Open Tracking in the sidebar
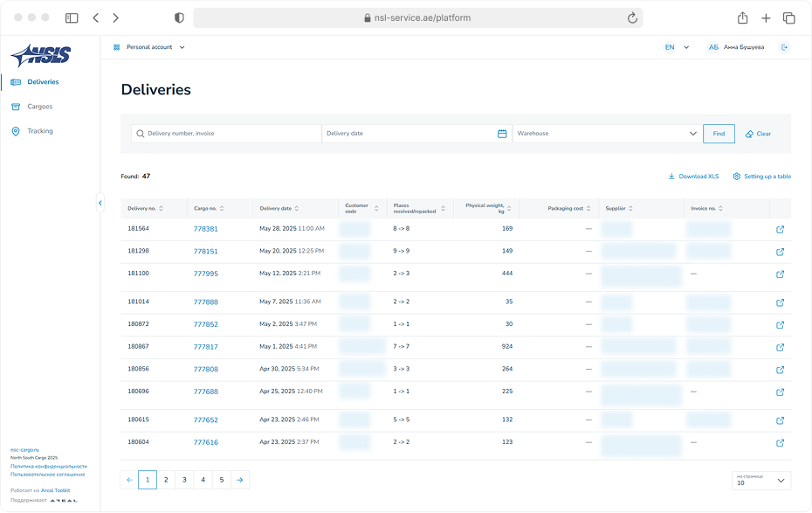812x513 pixels. (39, 131)
